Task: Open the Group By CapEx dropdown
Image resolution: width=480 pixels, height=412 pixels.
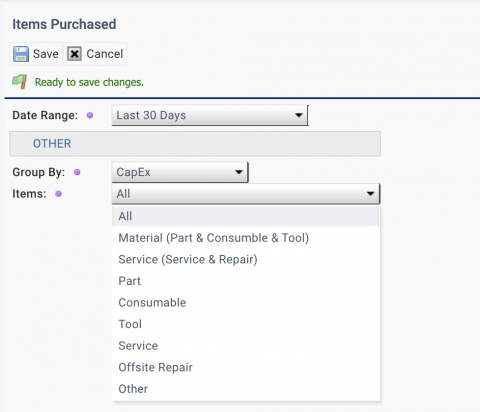Action: pos(180,172)
